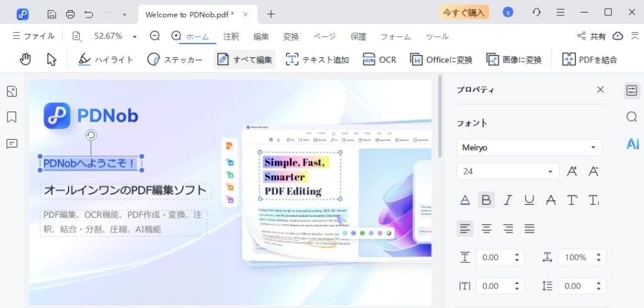Toggle underline formatting

(530, 200)
